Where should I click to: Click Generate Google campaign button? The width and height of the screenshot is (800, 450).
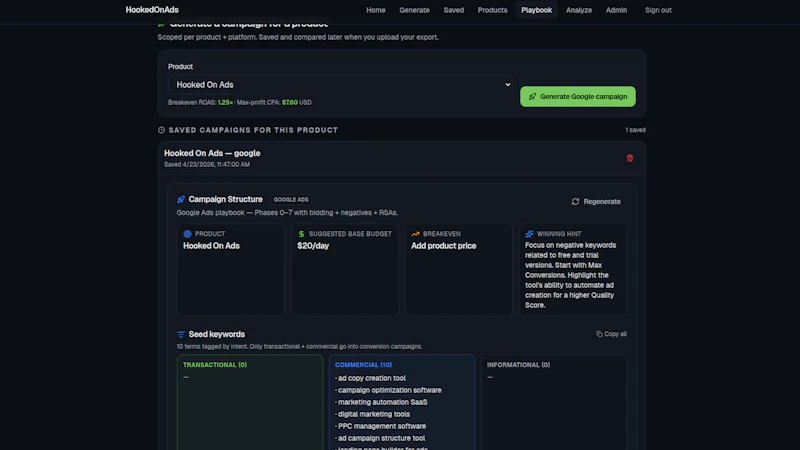578,96
